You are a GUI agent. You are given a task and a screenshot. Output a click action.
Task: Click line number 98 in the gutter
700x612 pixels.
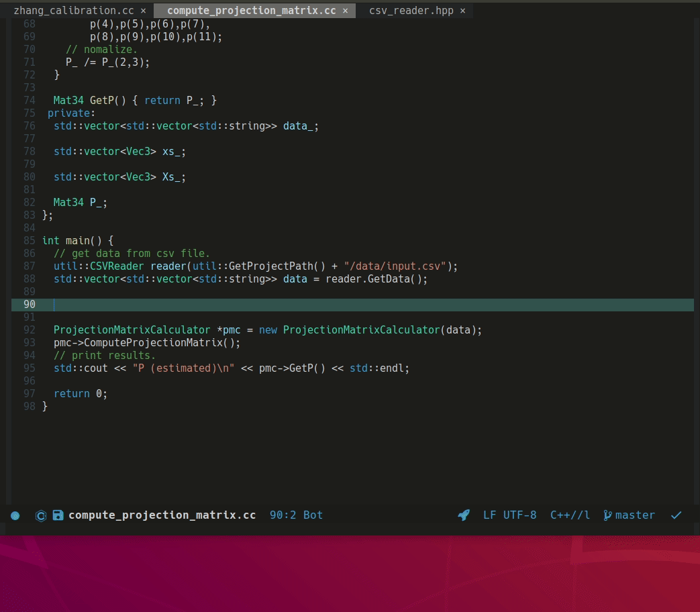(30, 406)
